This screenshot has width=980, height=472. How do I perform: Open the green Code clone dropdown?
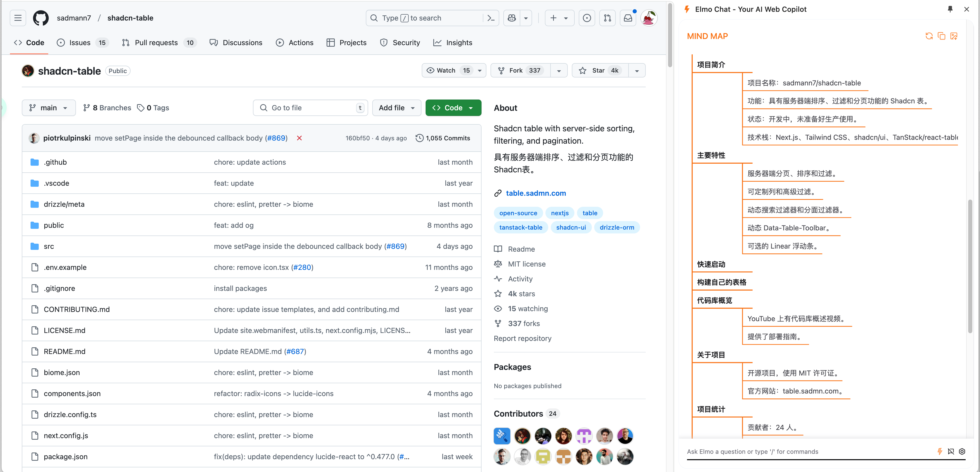click(x=453, y=108)
